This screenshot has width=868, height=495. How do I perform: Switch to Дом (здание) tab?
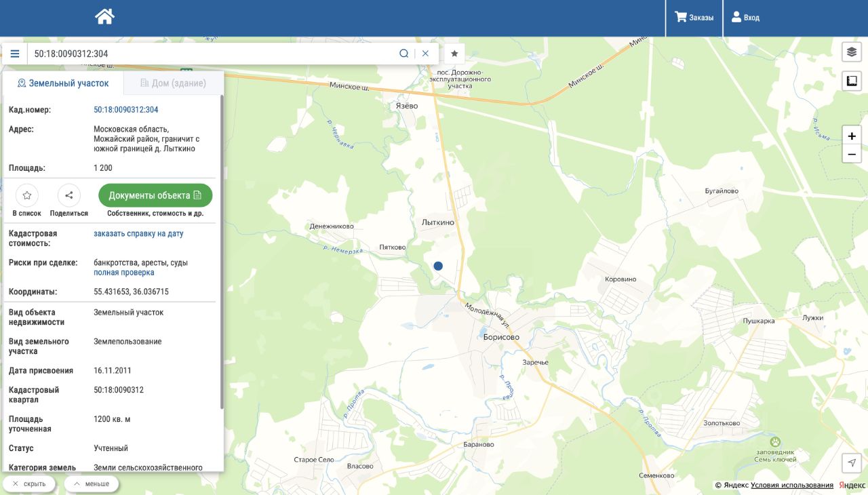coord(173,83)
